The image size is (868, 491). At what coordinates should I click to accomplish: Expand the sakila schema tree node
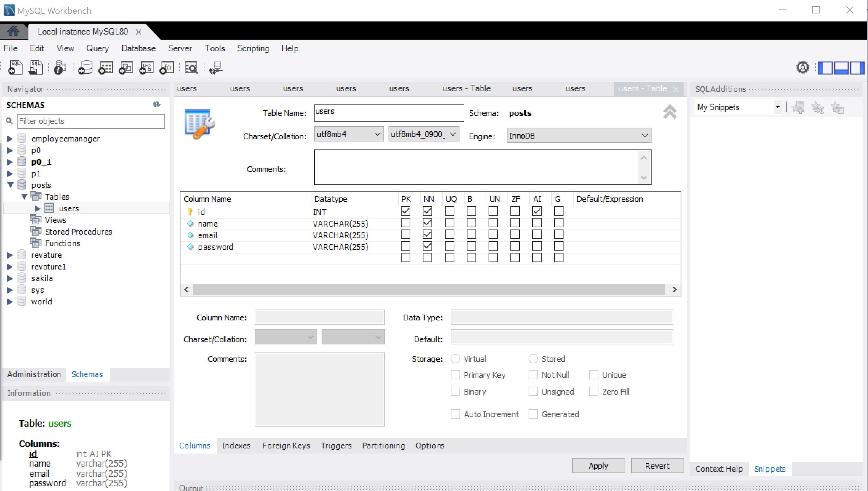click(x=10, y=278)
